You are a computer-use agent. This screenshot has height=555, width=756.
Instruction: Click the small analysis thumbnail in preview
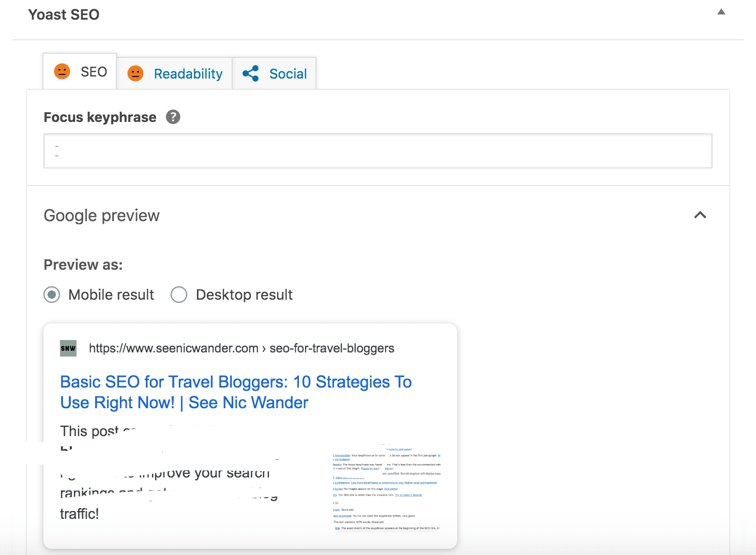pos(386,488)
